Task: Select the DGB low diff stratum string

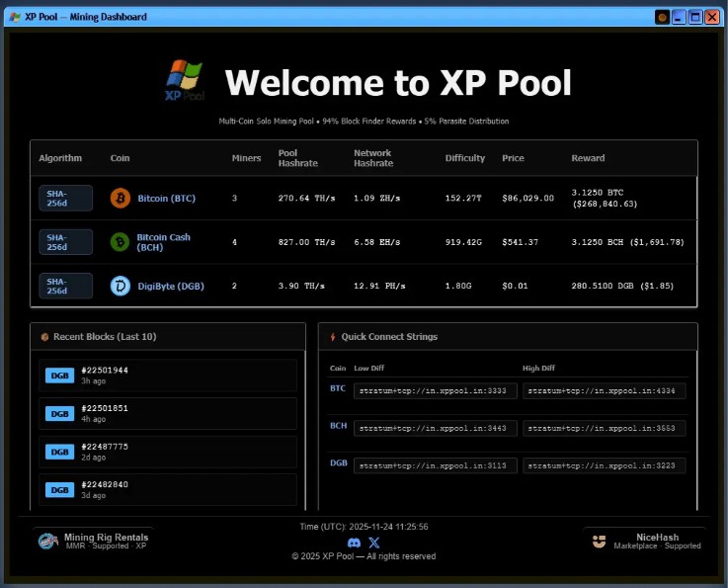Action: pyautogui.click(x=435, y=465)
